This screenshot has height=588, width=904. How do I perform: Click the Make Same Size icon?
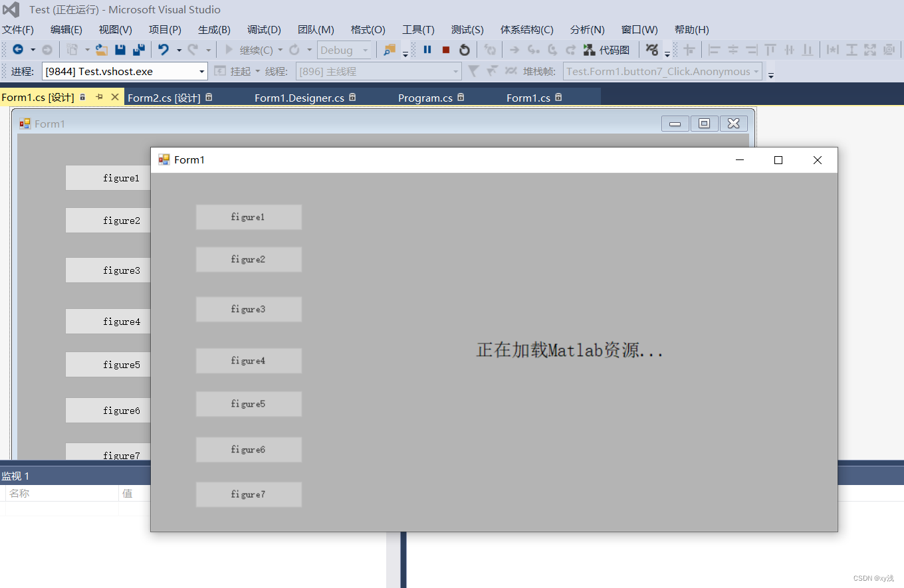tap(870, 50)
